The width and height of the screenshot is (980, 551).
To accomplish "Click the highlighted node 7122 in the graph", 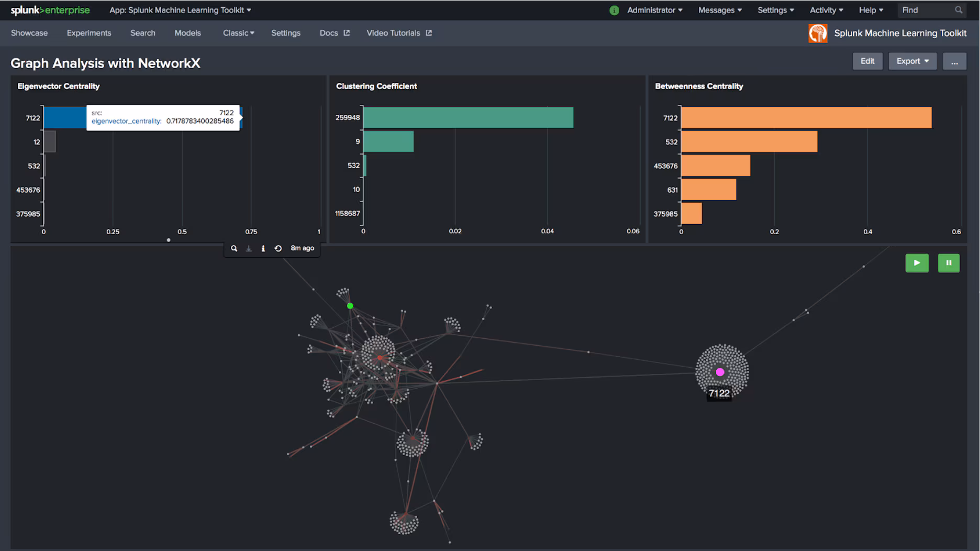I will pyautogui.click(x=720, y=372).
